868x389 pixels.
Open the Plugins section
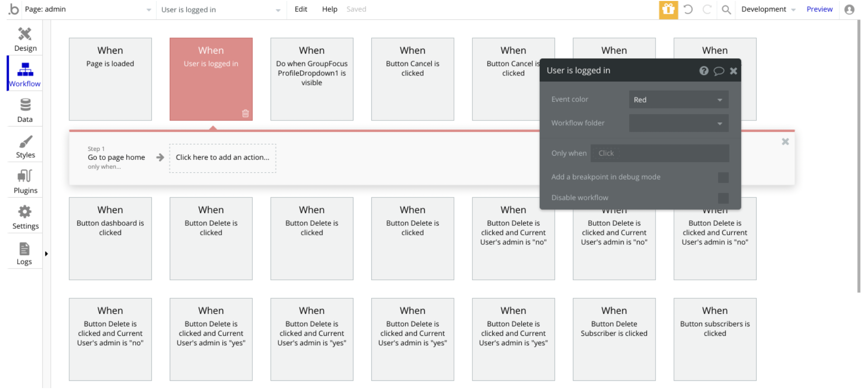pos(25,182)
